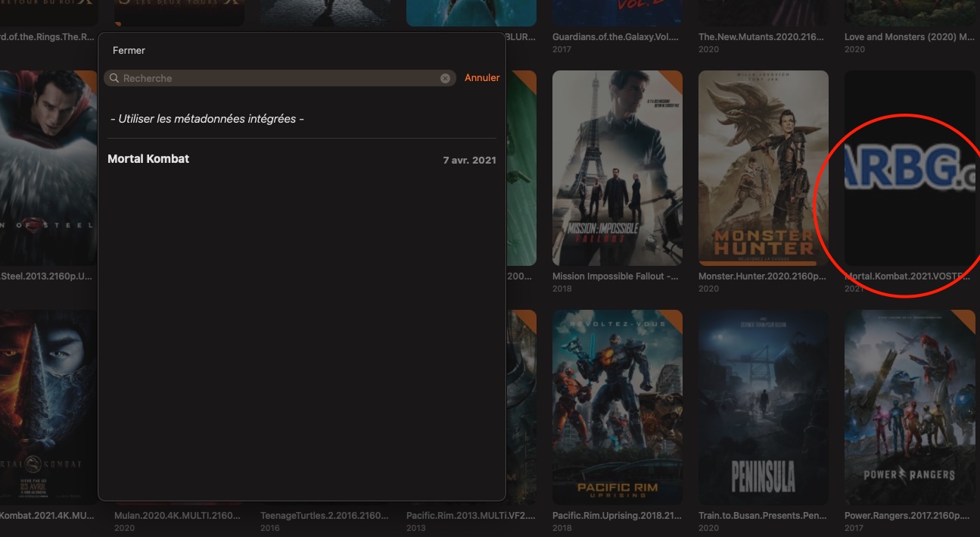
Task: Click the 'Love and Monsters (2020)' title
Action: pos(909,36)
